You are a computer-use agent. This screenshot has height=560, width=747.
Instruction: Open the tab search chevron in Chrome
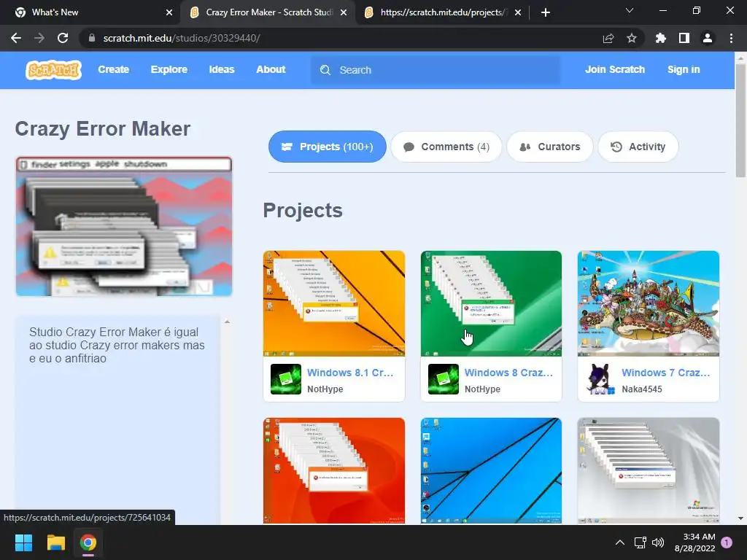(x=630, y=10)
